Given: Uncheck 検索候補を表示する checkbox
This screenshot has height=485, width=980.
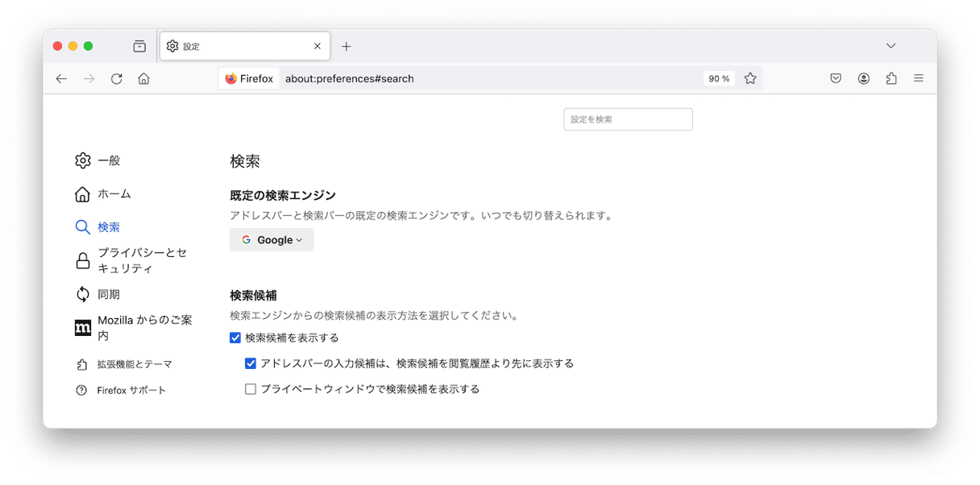Looking at the screenshot, I should pos(235,338).
